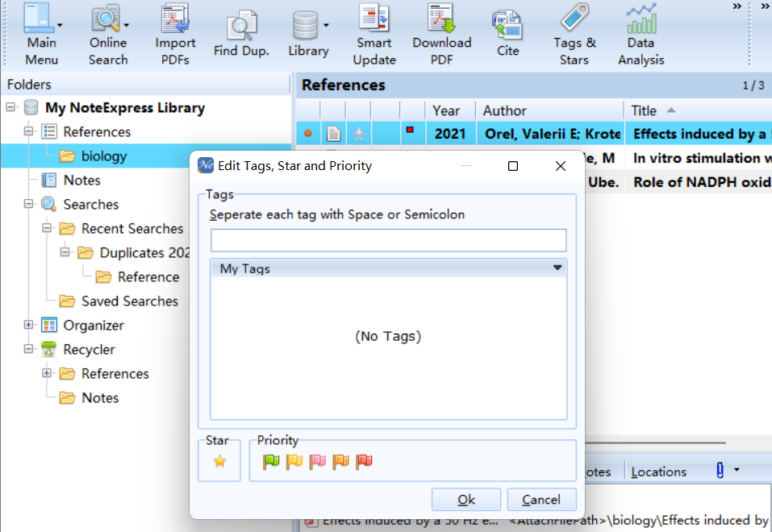Collapse the Searches tree node

[x=28, y=204]
